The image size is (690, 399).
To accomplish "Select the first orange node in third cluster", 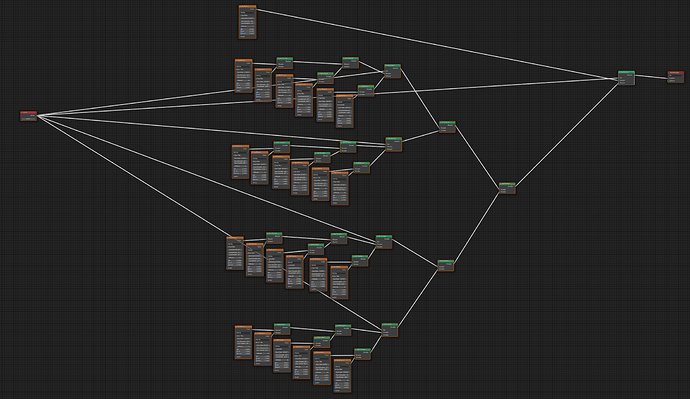I will 235,253.
